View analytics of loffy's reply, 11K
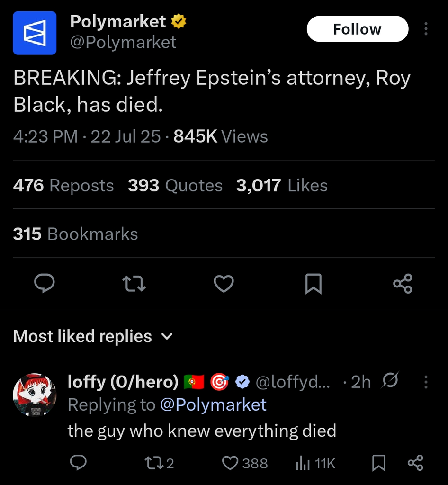Image resolution: width=448 pixels, height=485 pixels. click(x=315, y=463)
